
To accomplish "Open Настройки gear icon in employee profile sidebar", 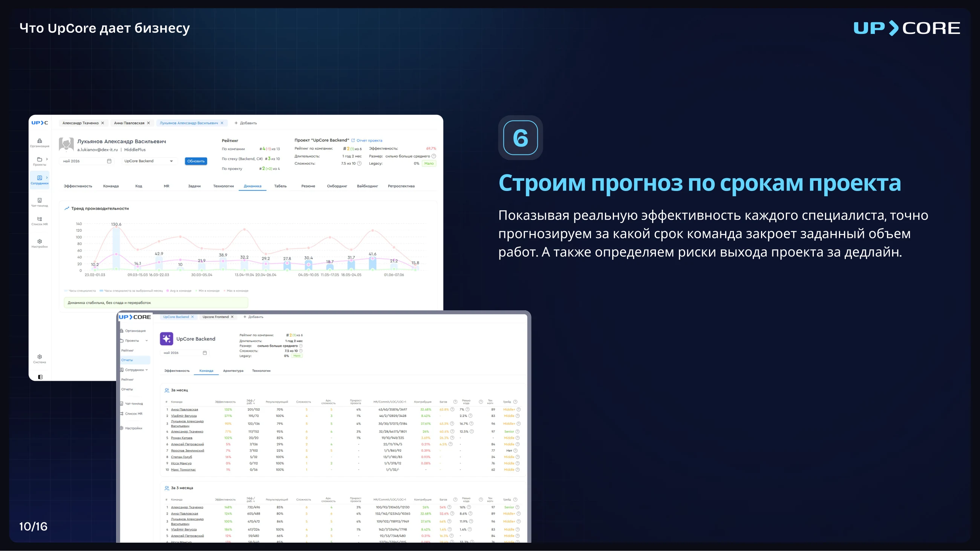I will pyautogui.click(x=40, y=241).
